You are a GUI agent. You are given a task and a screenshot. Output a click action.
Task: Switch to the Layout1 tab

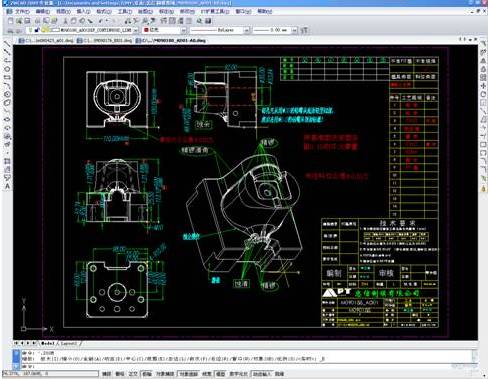coord(69,343)
